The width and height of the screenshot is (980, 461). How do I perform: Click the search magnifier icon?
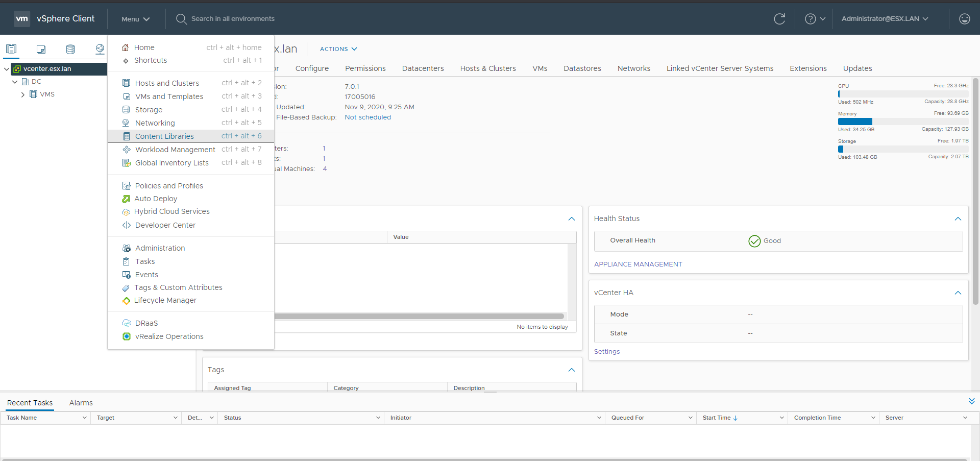coord(181,19)
